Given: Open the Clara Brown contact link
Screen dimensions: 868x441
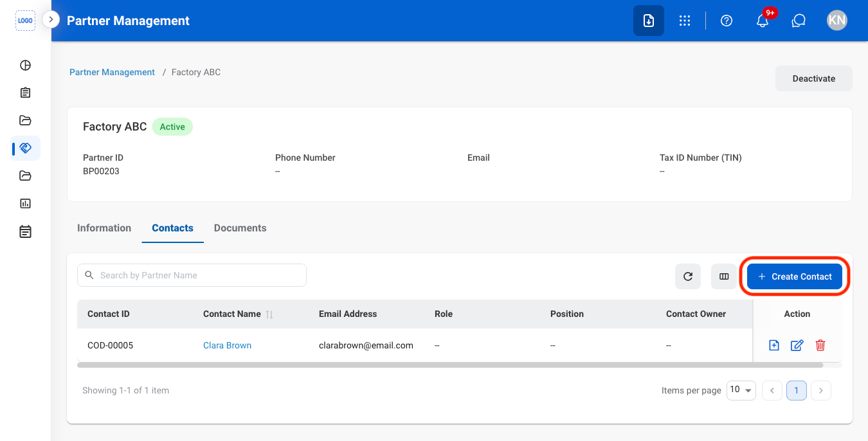Looking at the screenshot, I should click(x=227, y=345).
